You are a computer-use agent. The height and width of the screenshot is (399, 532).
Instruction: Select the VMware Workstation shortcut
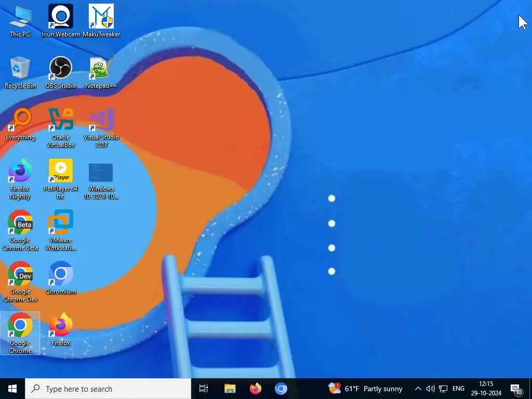[x=60, y=231]
